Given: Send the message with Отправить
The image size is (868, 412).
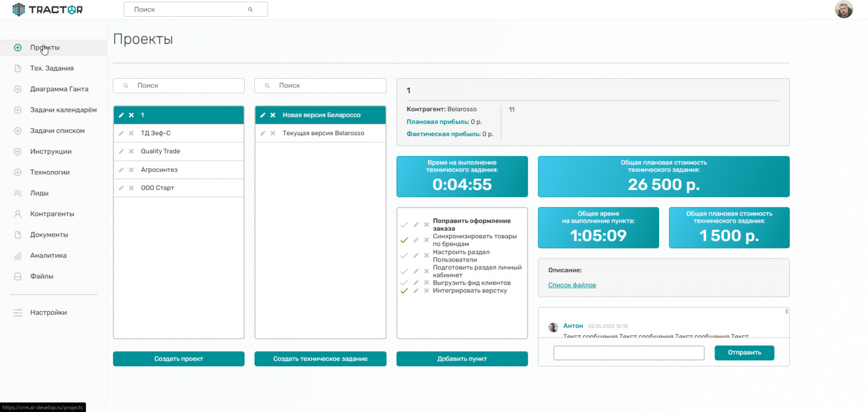Looking at the screenshot, I should [x=744, y=353].
